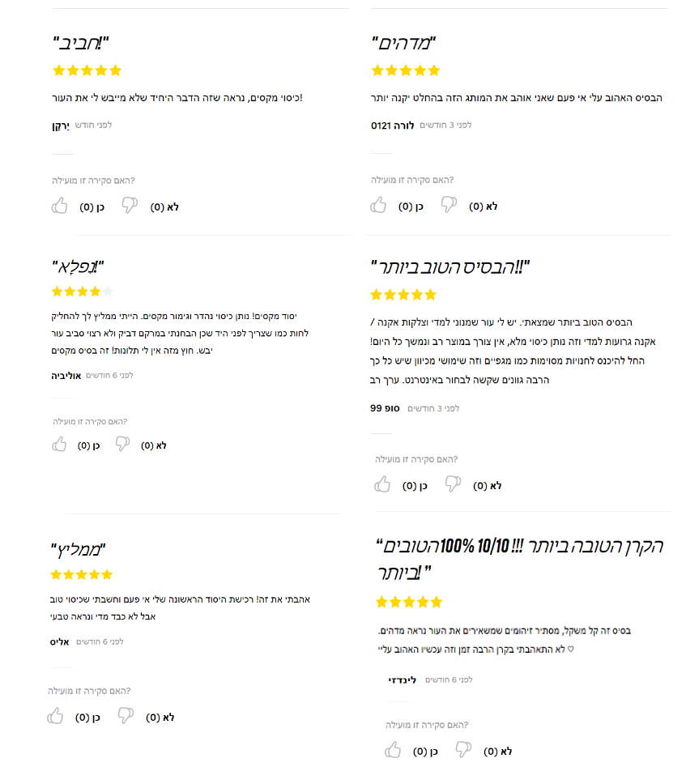The height and width of the screenshot is (784, 686).
Task: Click thumbs-down on לינדזי's review
Action: (x=463, y=749)
